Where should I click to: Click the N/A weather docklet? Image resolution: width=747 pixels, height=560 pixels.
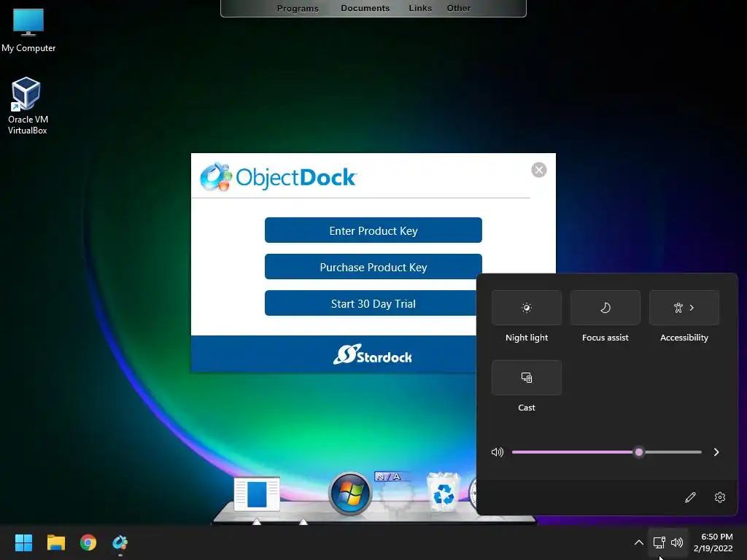(395, 492)
